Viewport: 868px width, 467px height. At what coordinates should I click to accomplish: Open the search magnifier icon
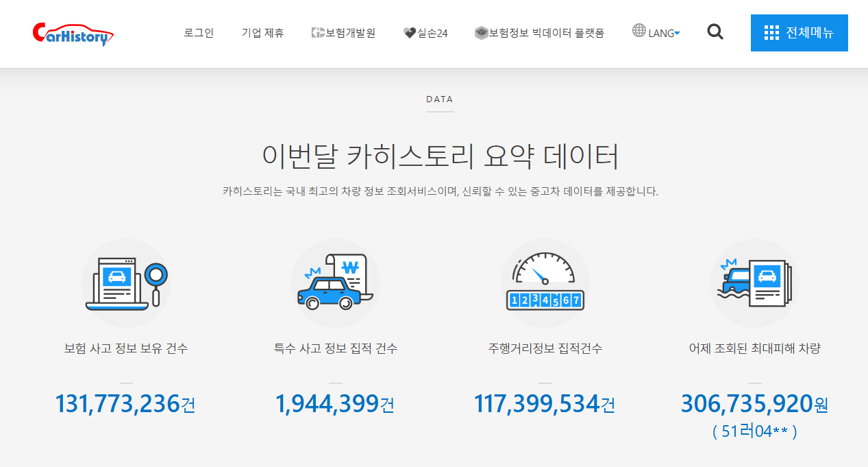click(715, 32)
